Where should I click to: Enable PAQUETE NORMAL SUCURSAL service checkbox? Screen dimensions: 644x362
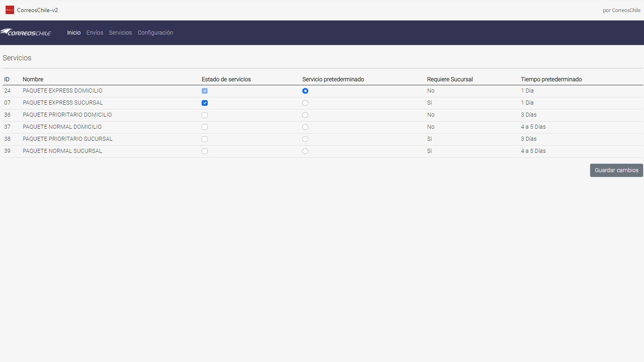click(204, 151)
